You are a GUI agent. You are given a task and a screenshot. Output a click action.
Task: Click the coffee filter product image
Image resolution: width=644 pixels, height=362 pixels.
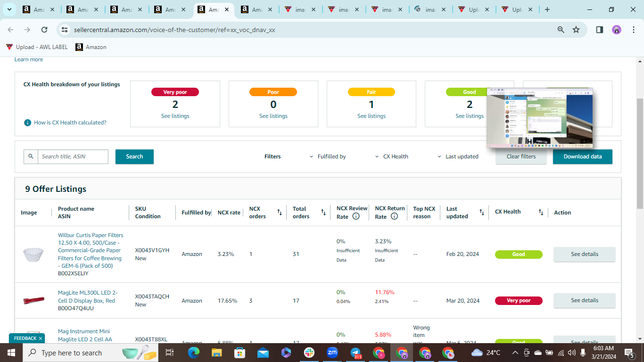pos(33,255)
